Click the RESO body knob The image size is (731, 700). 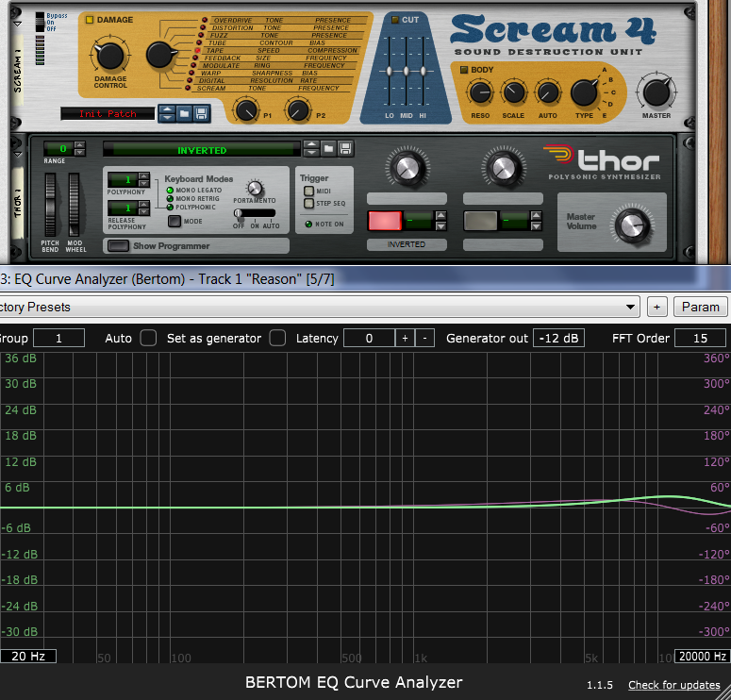click(480, 92)
